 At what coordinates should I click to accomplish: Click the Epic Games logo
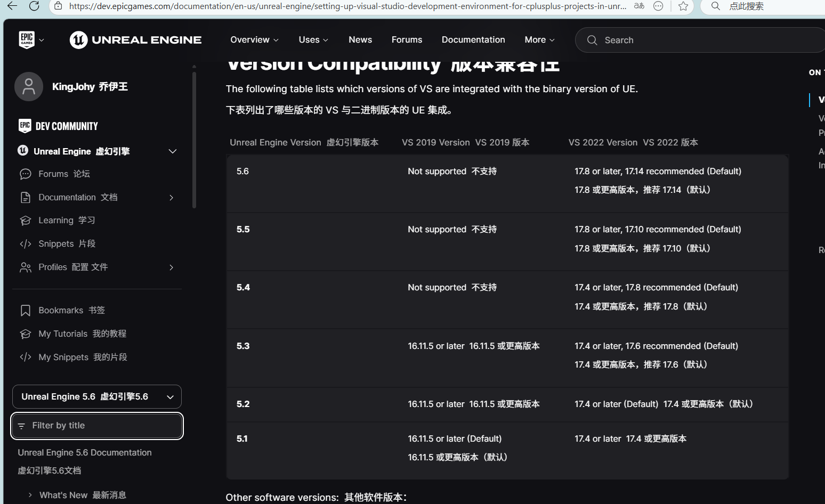click(27, 40)
